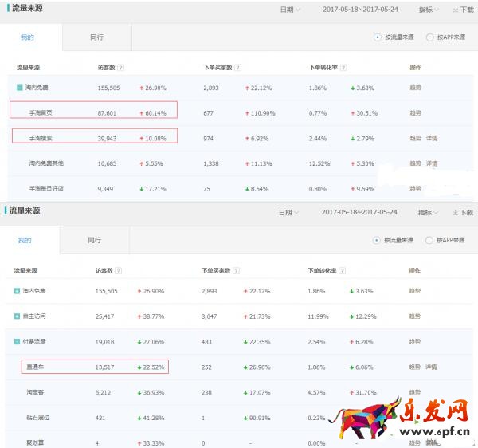Select the 钻石展位 source name

(x=38, y=418)
